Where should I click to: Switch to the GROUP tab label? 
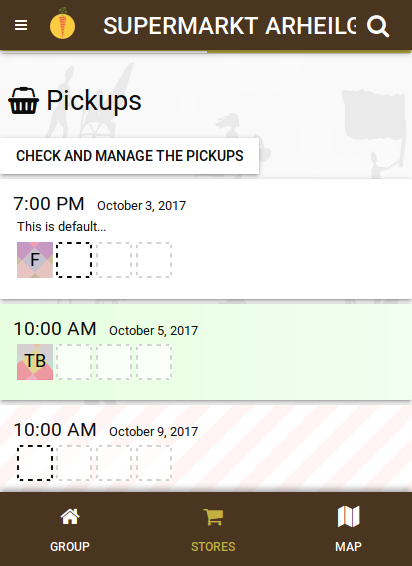[x=70, y=547]
